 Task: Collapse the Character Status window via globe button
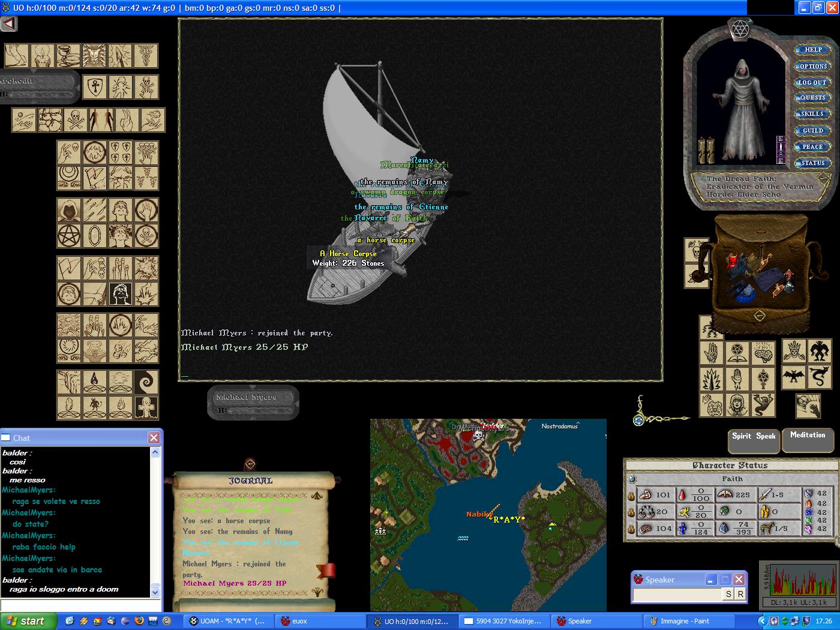pos(632,479)
